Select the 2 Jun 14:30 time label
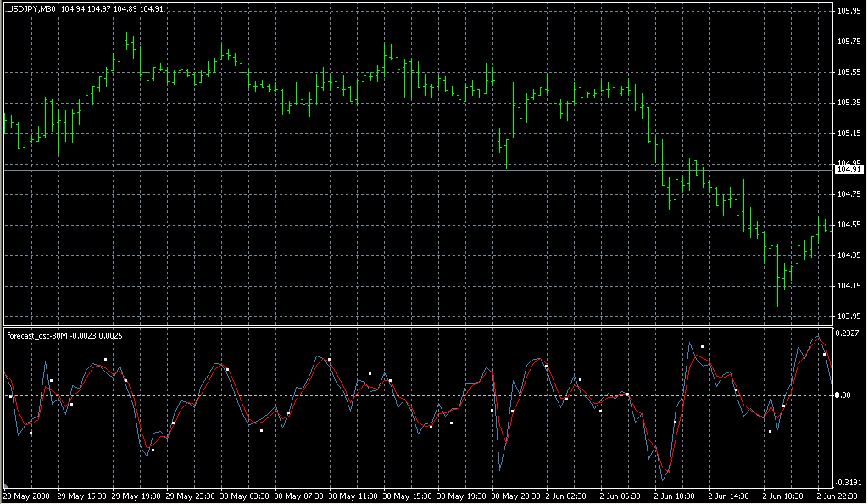Screen dimensions: 868x504 pos(732,496)
